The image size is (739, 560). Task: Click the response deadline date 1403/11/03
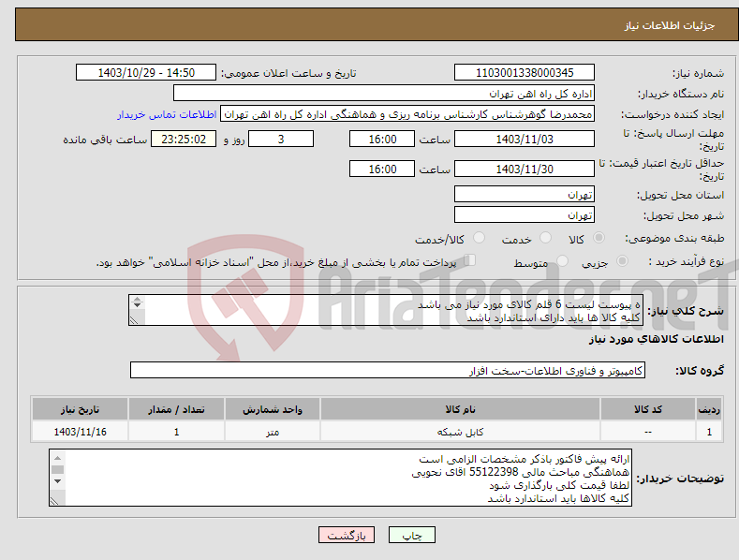click(525, 139)
